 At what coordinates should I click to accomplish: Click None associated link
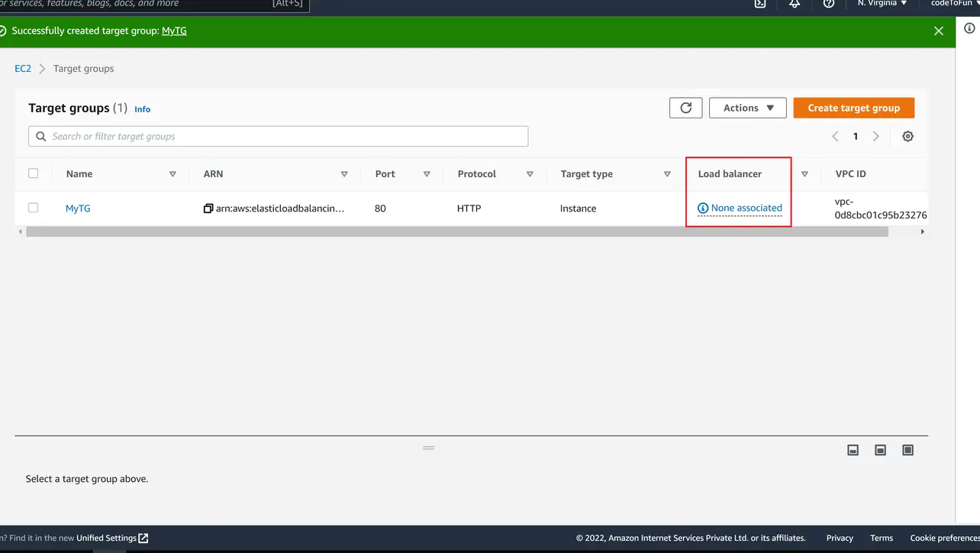746,208
